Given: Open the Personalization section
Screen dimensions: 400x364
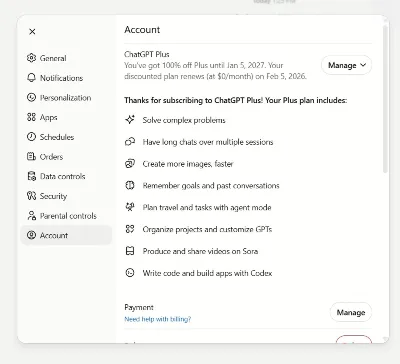Looking at the screenshot, I should [66, 97].
